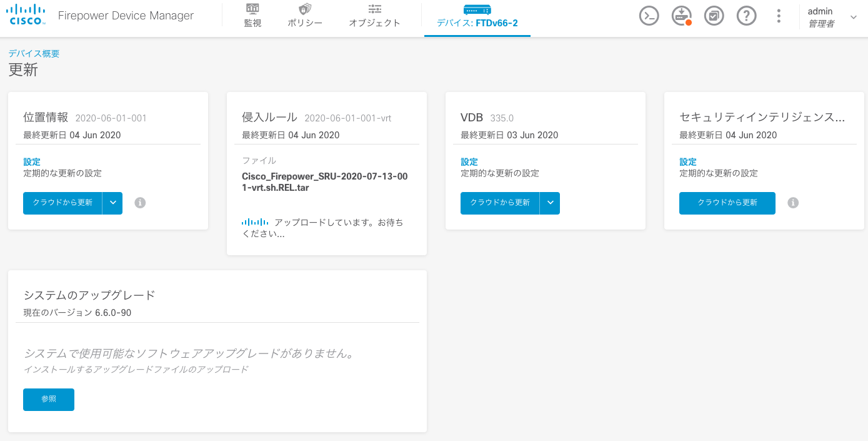The width and height of the screenshot is (868, 441).
Task: Click info icon in セキュリティインテリジェンス card
Action: [x=793, y=203]
